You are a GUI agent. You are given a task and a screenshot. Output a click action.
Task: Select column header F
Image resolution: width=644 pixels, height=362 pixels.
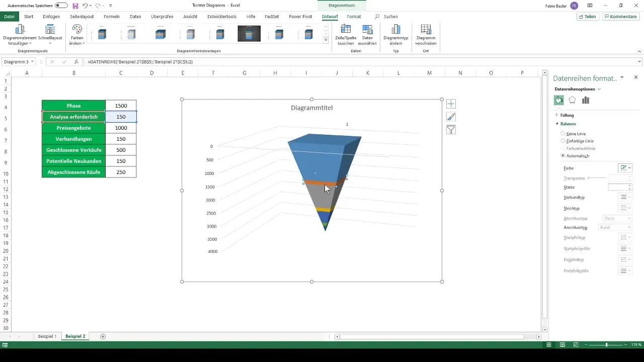pyautogui.click(x=213, y=73)
